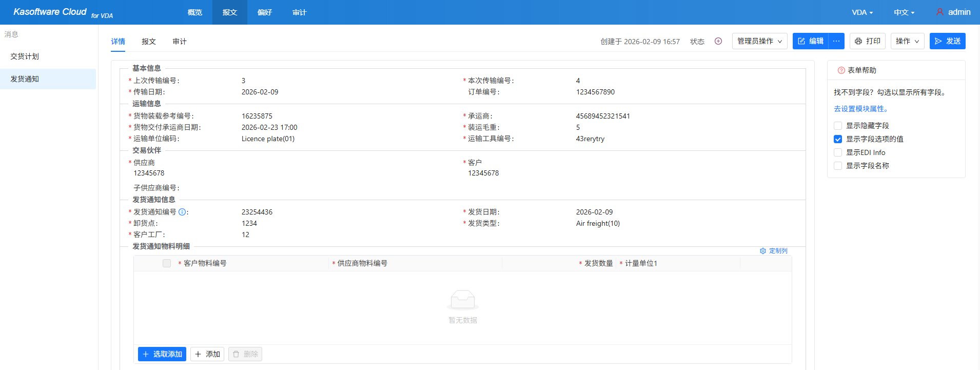The height and width of the screenshot is (370, 980).
Task: Enable the 显示隐藏字段 checkbox
Action: click(838, 126)
